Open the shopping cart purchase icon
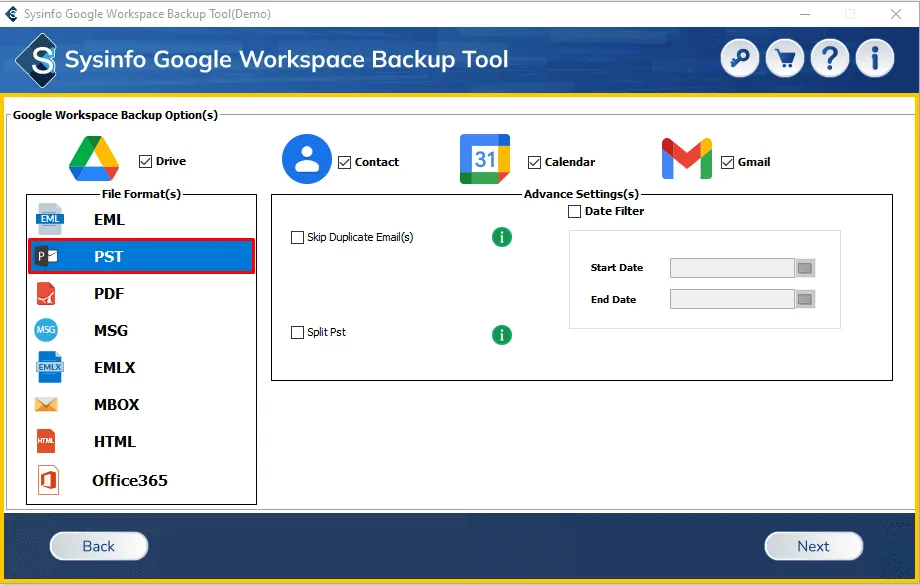920x585 pixels. (x=785, y=59)
